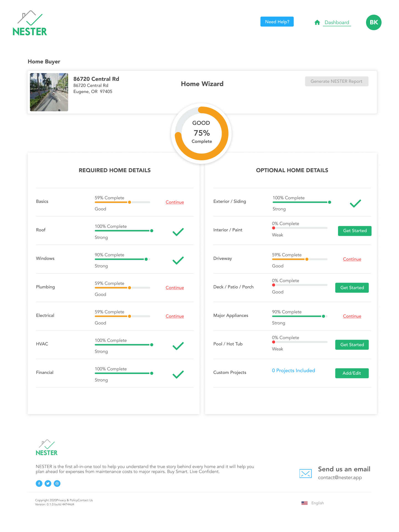Viewport: 399px width, 532px height.
Task: Continue the Plumbing section
Action: pos(175,288)
